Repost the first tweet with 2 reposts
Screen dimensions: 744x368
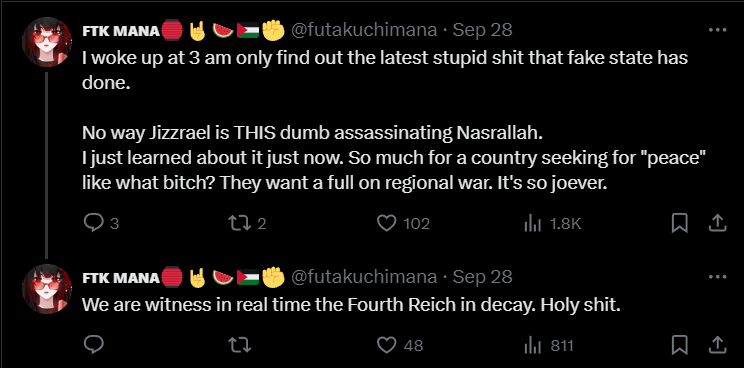point(240,223)
